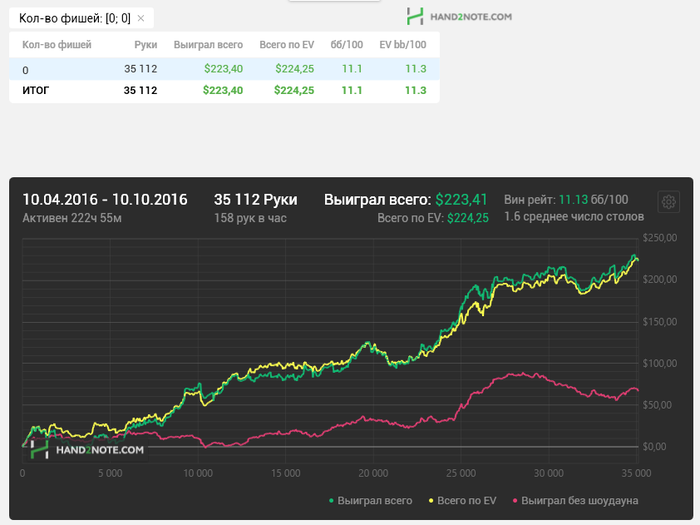Click the date range '10.04.2016 - 10.10.2016'
This screenshot has width=700, height=525.
tap(105, 200)
